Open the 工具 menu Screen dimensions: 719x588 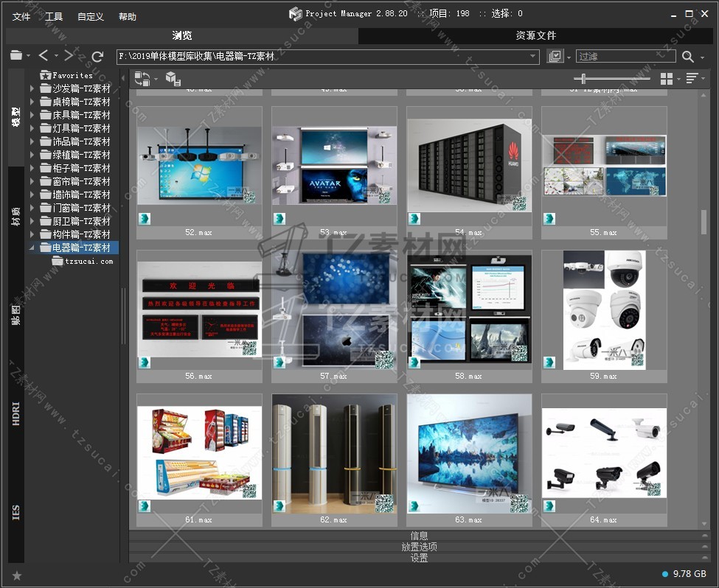(x=54, y=17)
